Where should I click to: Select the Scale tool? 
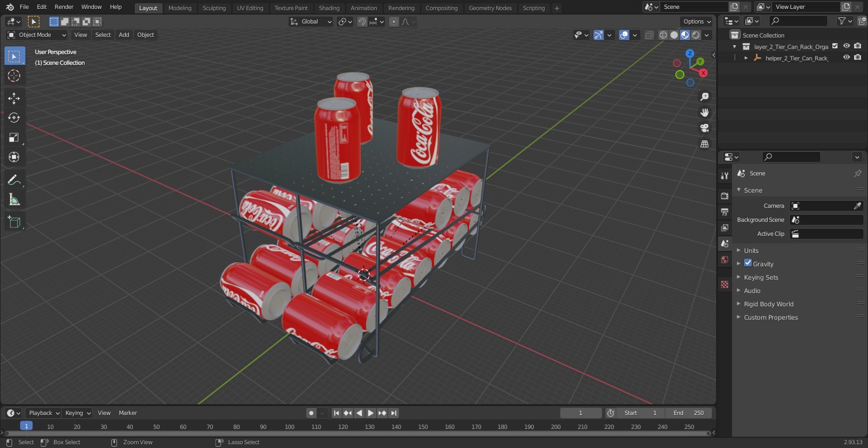coord(14,137)
